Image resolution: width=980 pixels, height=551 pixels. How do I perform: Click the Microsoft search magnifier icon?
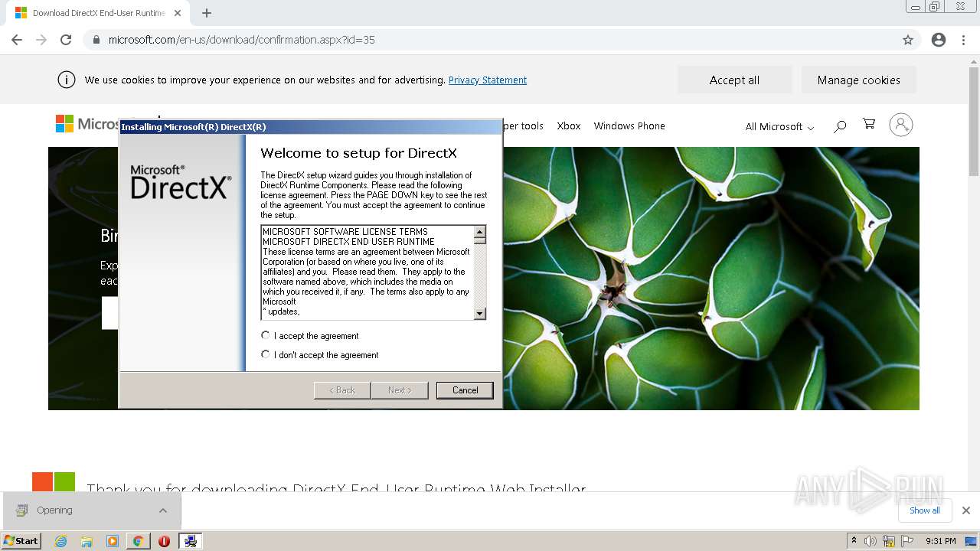(840, 126)
